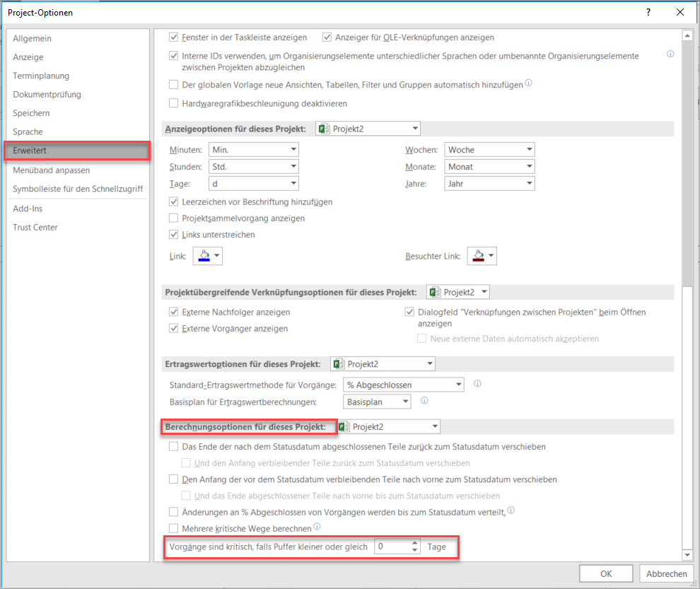Click info icon next to Standard-Ertragswertmethode dropdown
The width and height of the screenshot is (700, 589).
click(x=477, y=384)
